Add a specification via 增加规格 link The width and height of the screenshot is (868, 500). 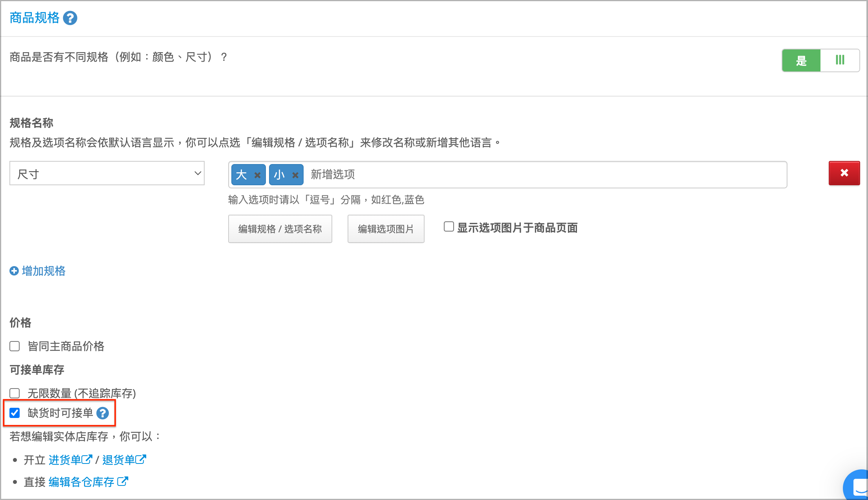pos(44,271)
